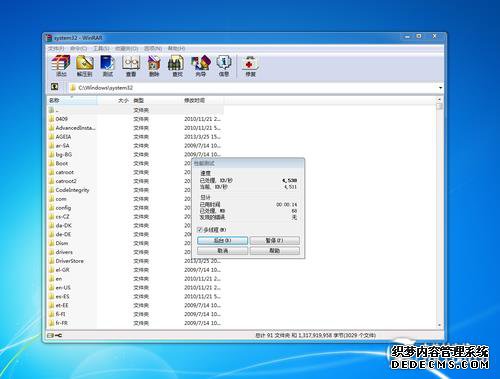Click folder icon of the 0409 row
Image resolution: width=500 pixels, height=379 pixels.
click(51, 119)
